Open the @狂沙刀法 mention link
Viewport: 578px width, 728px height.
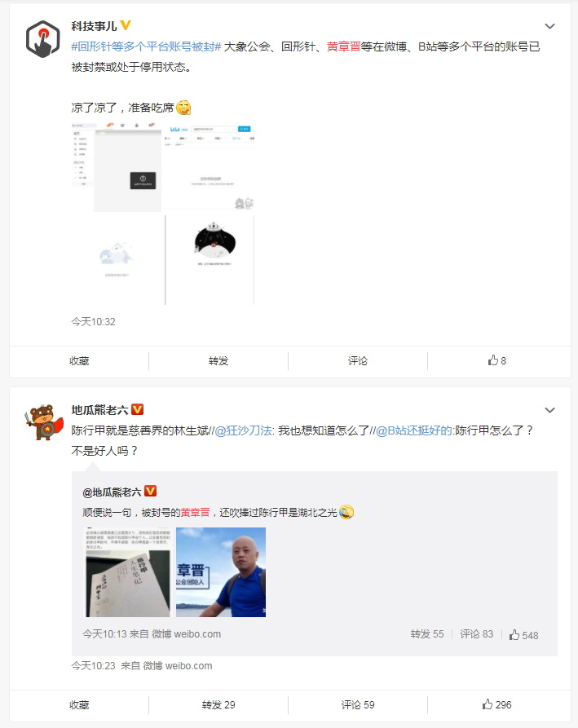pyautogui.click(x=245, y=430)
